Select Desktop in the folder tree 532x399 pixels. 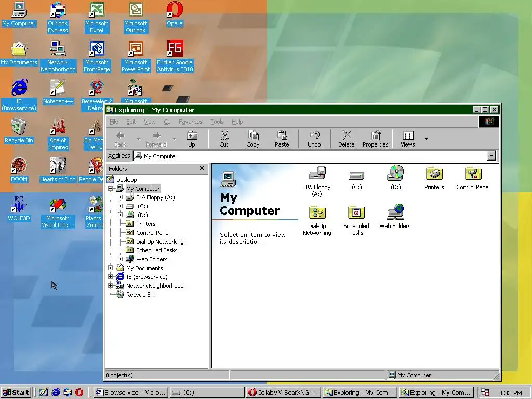[126, 179]
